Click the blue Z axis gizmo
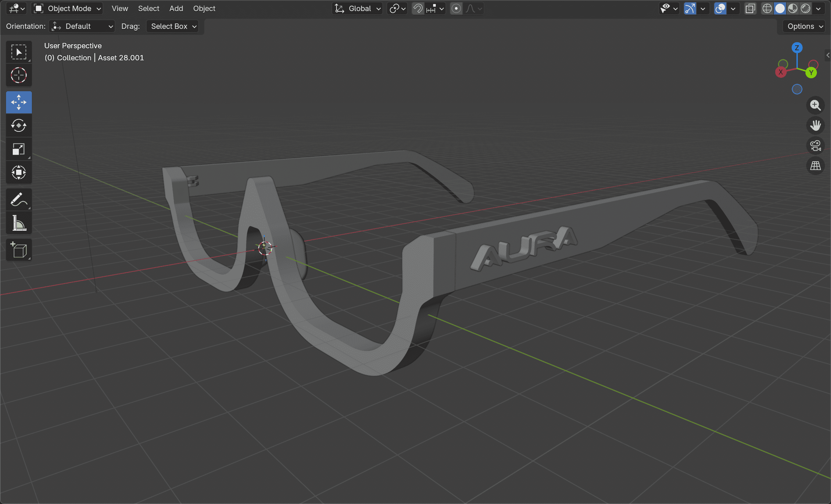Viewport: 831px width, 504px height. click(796, 48)
